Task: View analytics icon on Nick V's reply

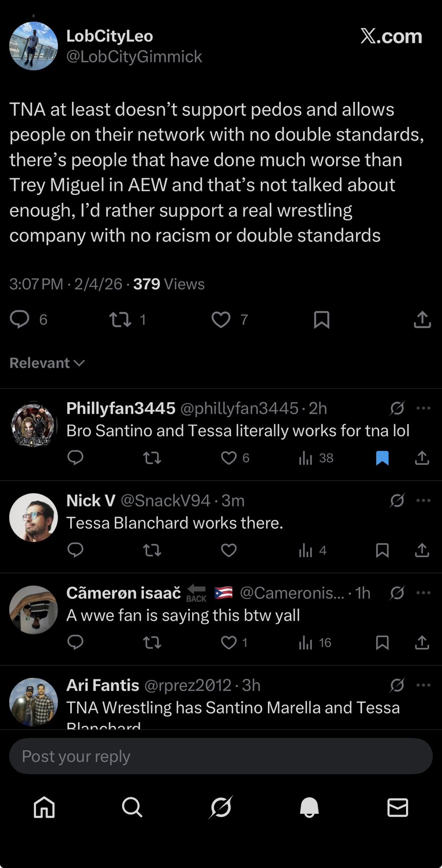Action: point(306,550)
